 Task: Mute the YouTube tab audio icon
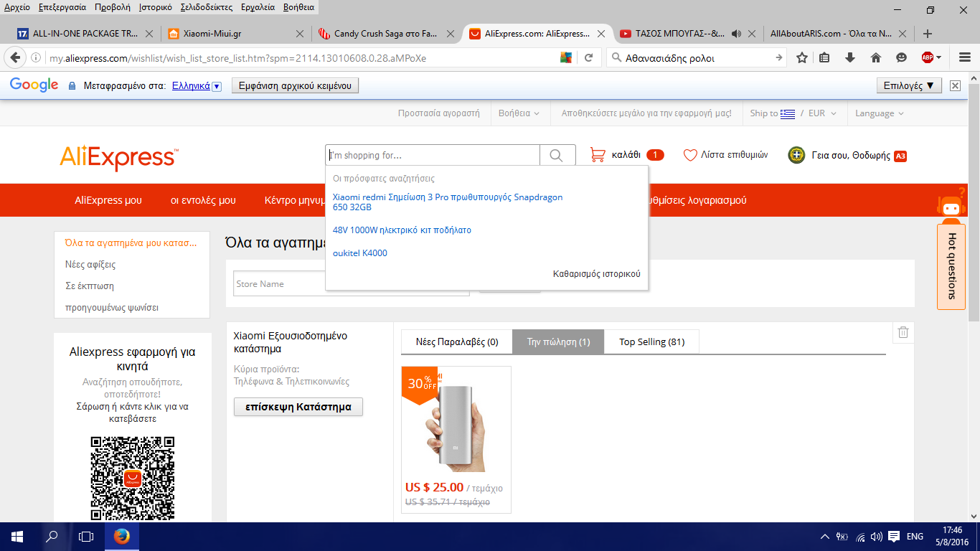tap(736, 34)
